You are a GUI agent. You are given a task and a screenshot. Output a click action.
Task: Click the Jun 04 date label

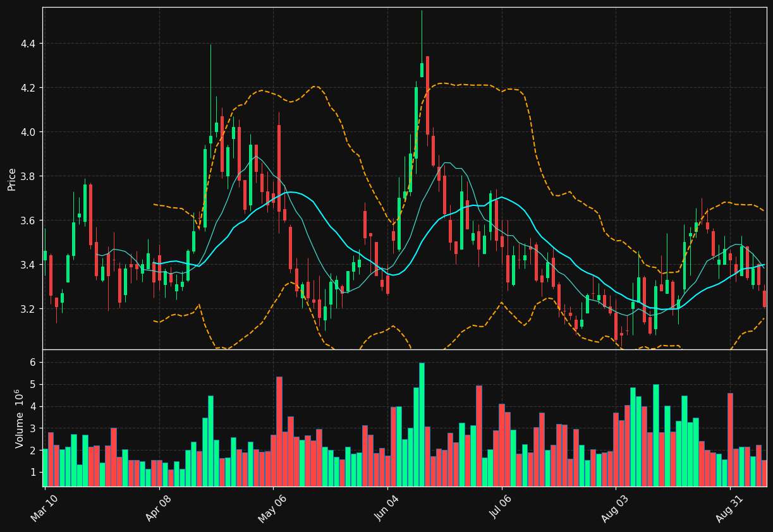point(386,507)
